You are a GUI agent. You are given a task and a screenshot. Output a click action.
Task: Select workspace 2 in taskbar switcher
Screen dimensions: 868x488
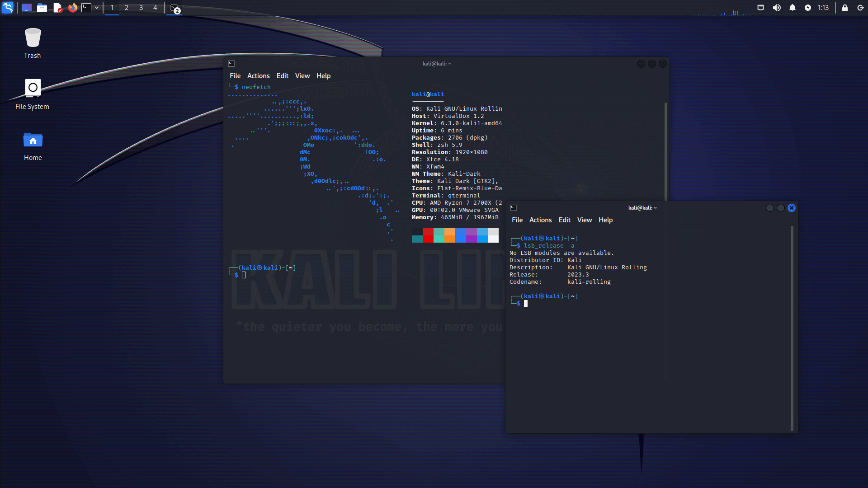(126, 7)
